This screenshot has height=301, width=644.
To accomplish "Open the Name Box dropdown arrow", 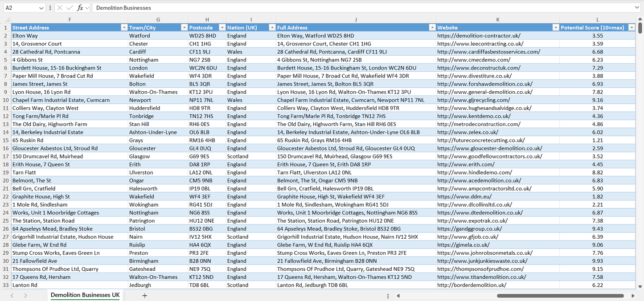I will [x=41, y=8].
